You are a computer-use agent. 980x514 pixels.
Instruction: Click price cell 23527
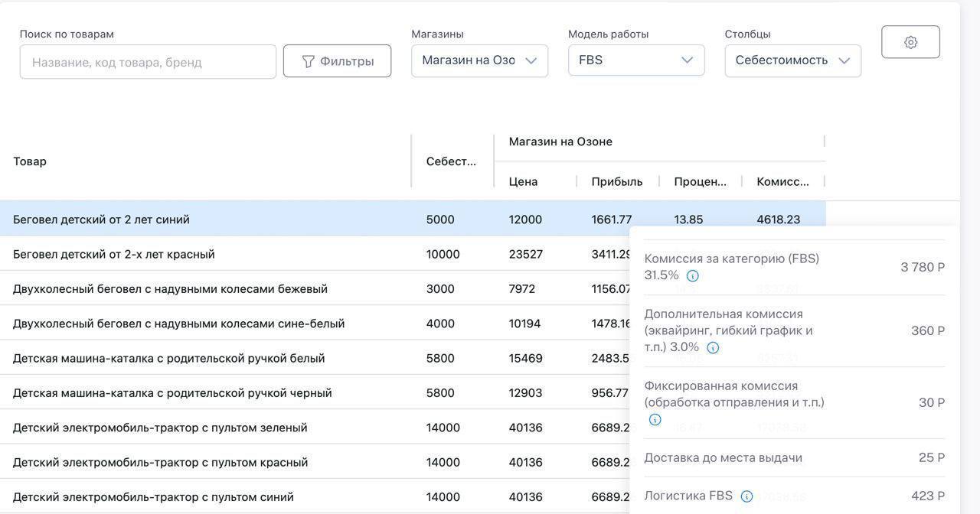click(526, 254)
